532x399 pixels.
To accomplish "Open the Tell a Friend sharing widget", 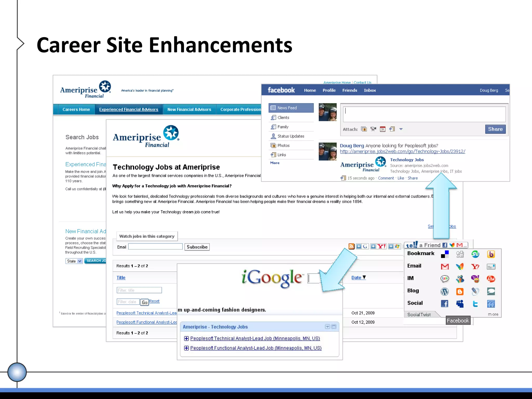I will [x=436, y=245].
